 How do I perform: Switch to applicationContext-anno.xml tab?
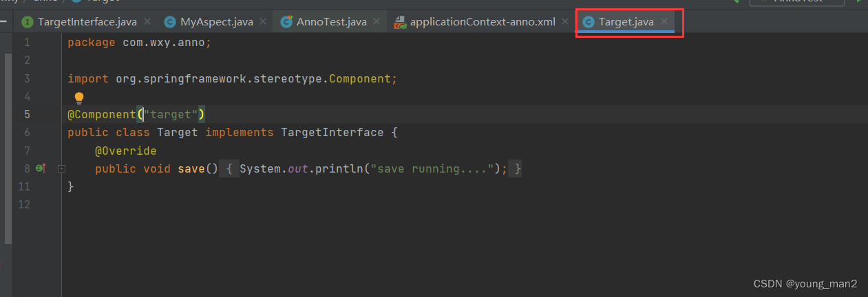(483, 22)
